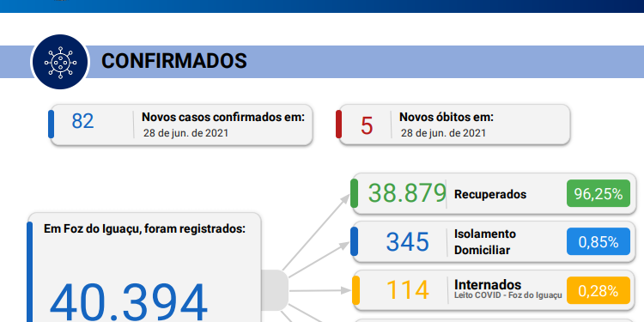The image size is (644, 322).
Task: Click the date under Novos óbitos
Action: tap(443, 133)
